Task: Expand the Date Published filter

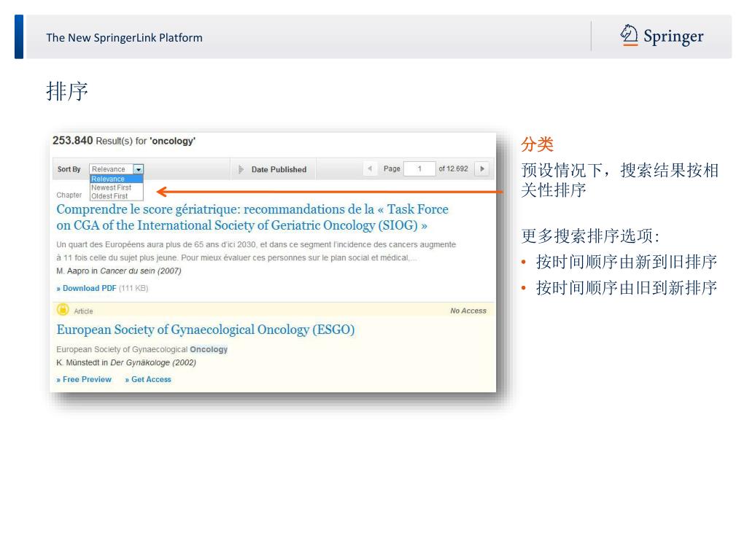Action: point(273,169)
